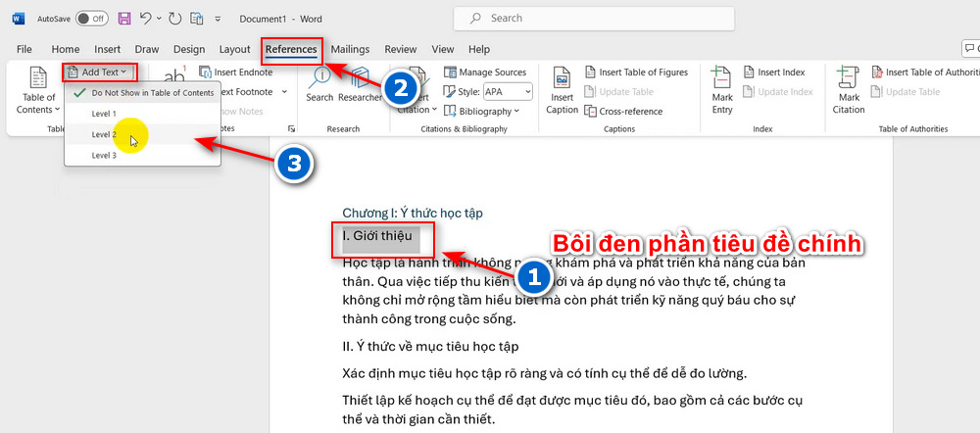Click the line 'thành công trong cuộc sống.'
This screenshot has height=433, width=980.
(429, 318)
